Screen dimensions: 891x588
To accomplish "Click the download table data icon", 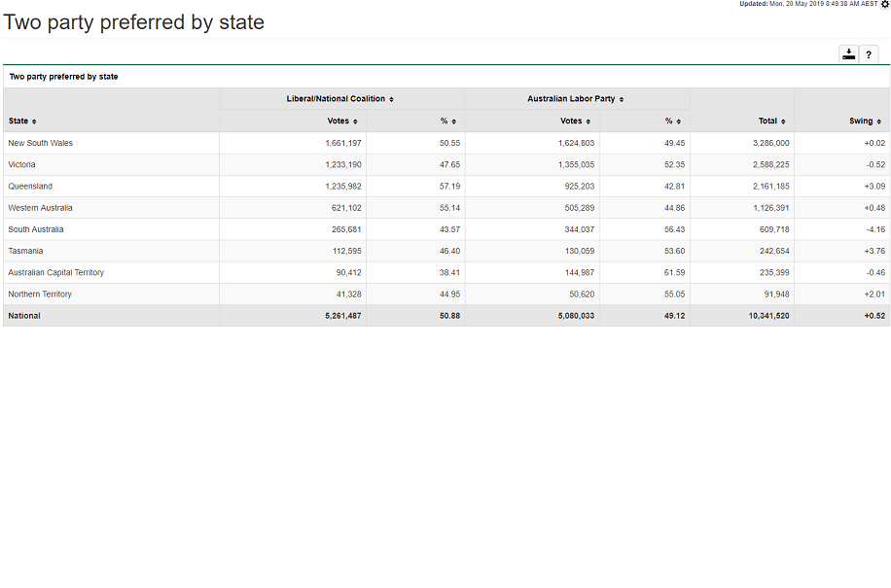I will click(x=848, y=54).
